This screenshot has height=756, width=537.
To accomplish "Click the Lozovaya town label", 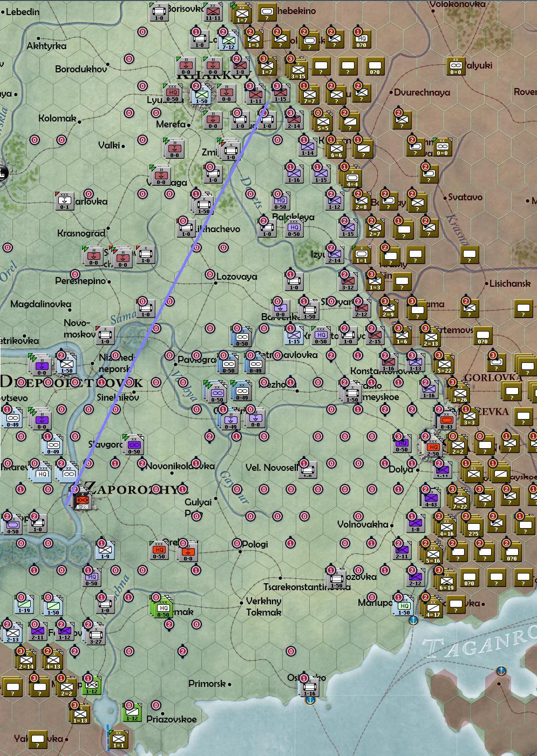I will pos(236,276).
